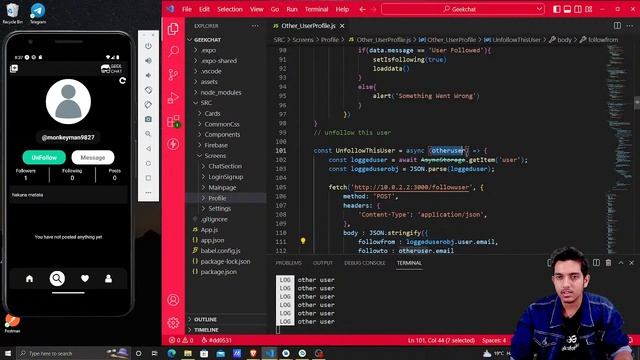This screenshot has height=360, width=640.
Task: Open the Accounts icon in activity bar
Action: [x=173, y=300]
